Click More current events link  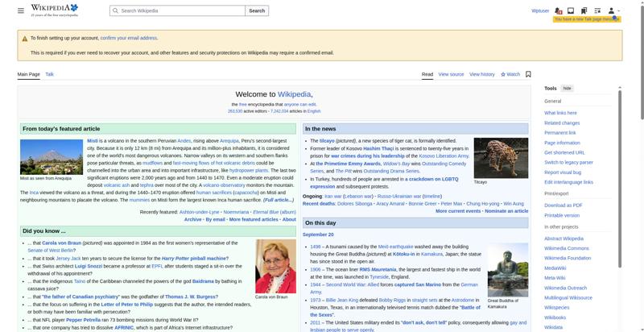pos(458,211)
